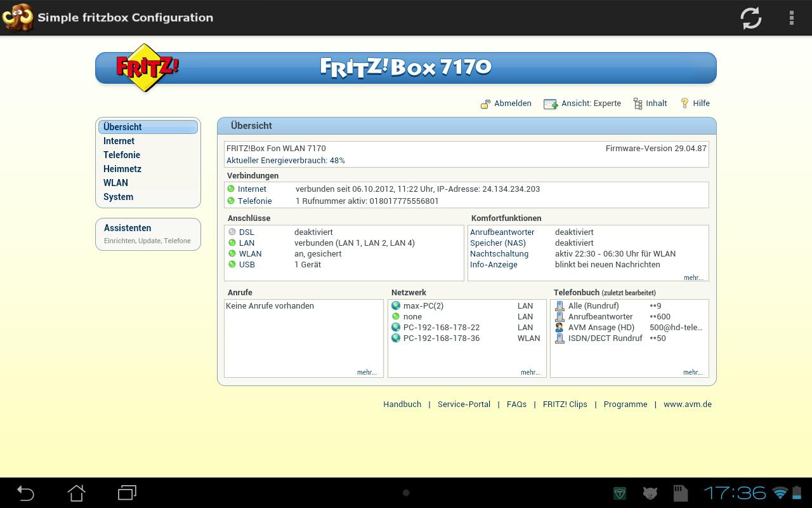812x508 pixels.
Task: Click the grey DSL status indicator
Action: pyautogui.click(x=232, y=232)
